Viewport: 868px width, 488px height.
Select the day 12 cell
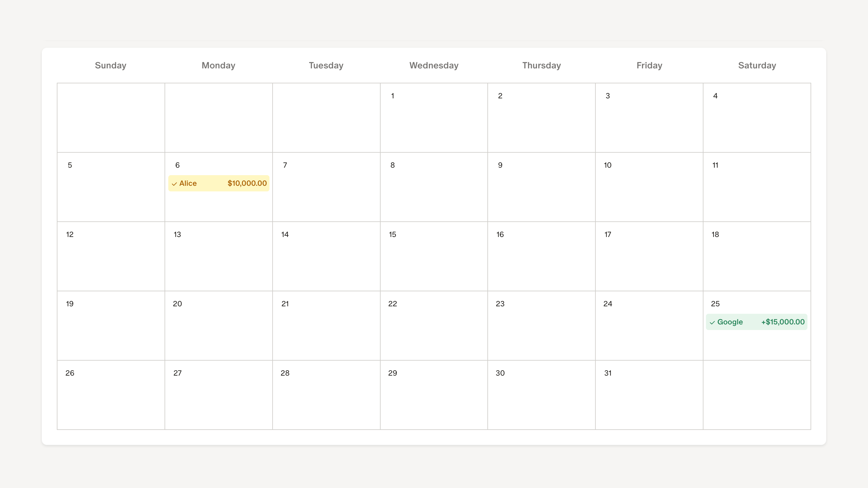[x=111, y=256]
